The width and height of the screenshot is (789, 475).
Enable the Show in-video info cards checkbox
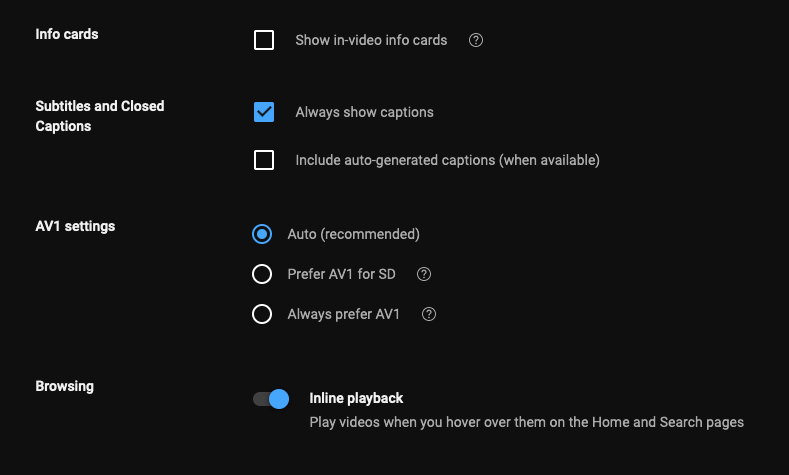click(x=264, y=40)
